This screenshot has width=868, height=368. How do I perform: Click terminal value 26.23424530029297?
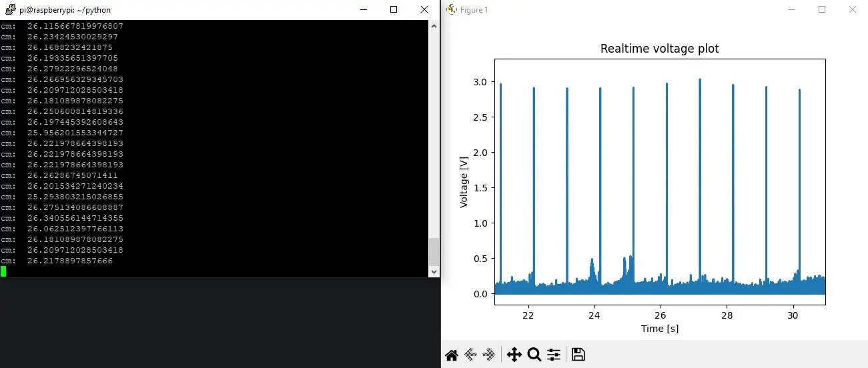click(73, 37)
